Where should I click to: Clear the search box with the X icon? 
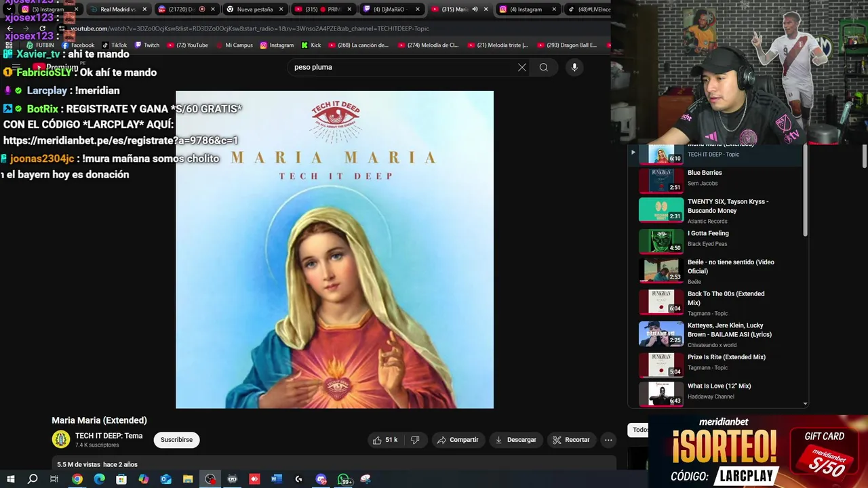[522, 67]
